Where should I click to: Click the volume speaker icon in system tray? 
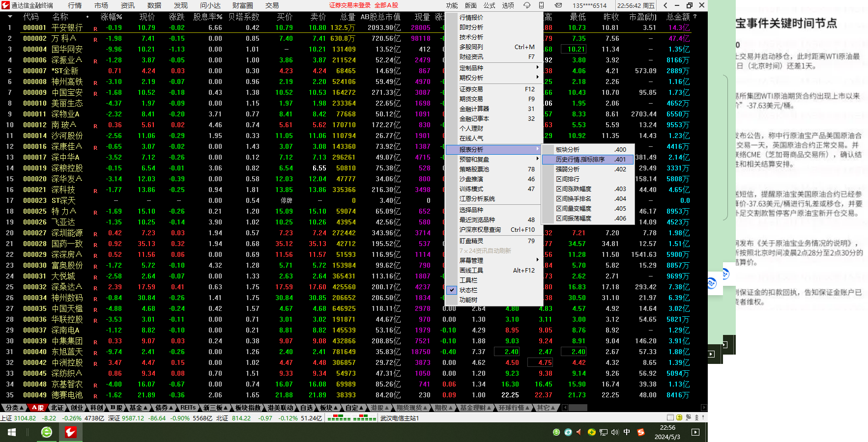coord(615,432)
